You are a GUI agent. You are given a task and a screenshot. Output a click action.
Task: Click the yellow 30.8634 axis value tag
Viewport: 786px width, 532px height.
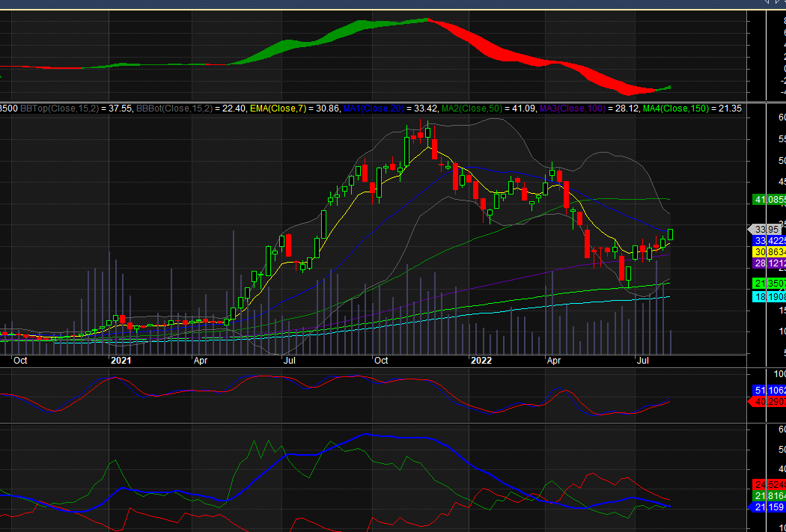(x=769, y=252)
